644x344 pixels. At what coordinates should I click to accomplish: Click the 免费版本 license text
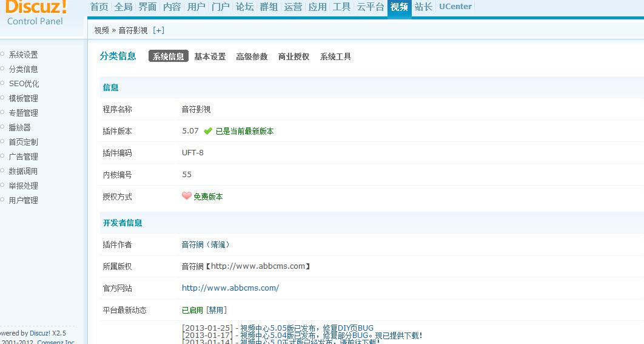pos(208,197)
